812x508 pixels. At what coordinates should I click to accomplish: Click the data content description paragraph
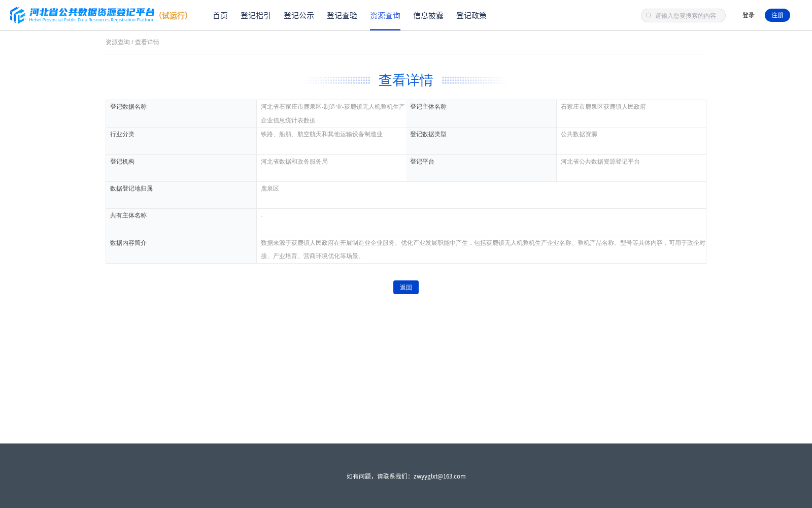(483, 249)
